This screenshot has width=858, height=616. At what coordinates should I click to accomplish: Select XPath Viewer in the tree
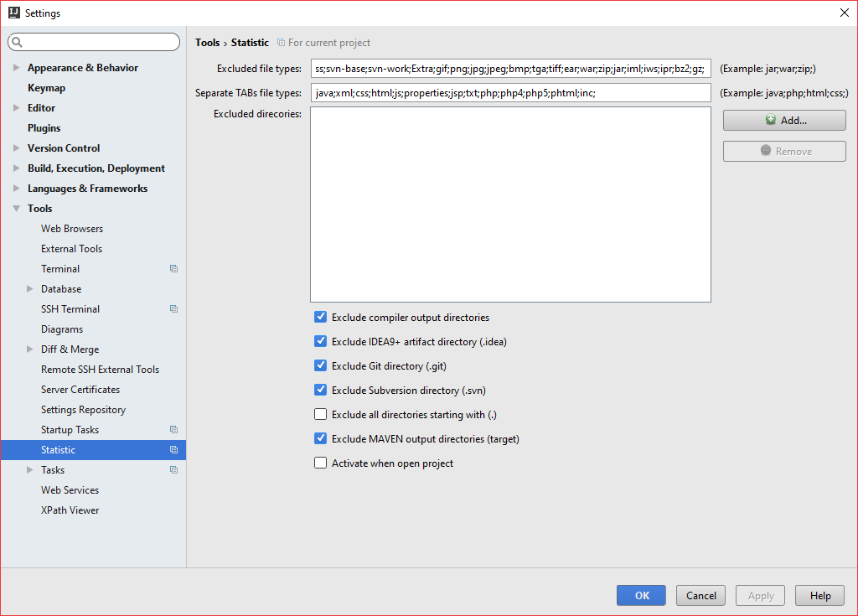(70, 510)
